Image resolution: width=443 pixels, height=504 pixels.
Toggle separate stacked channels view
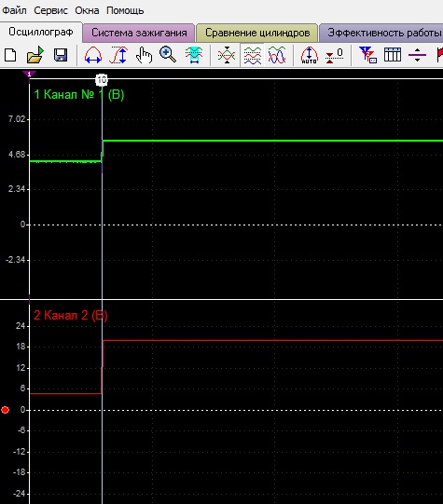pos(252,55)
